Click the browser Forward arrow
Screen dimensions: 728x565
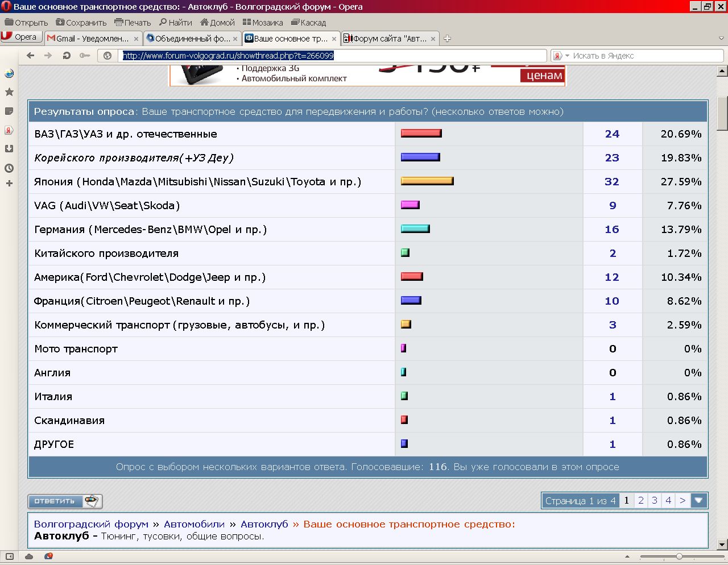(48, 56)
